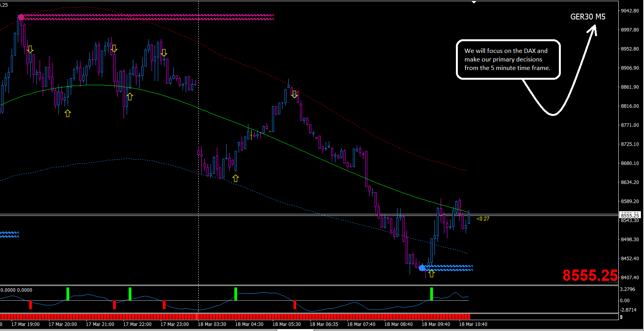
Task: Click the boxed 8555.25 current price on axis
Action: point(630,215)
